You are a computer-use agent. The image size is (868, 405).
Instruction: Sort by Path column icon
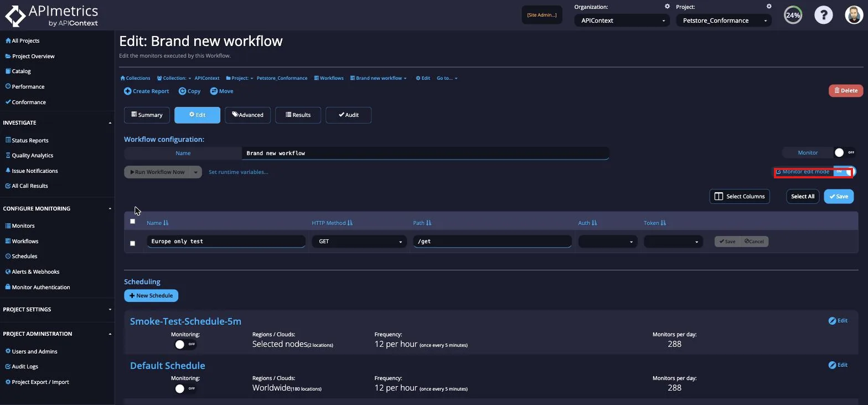click(x=428, y=223)
